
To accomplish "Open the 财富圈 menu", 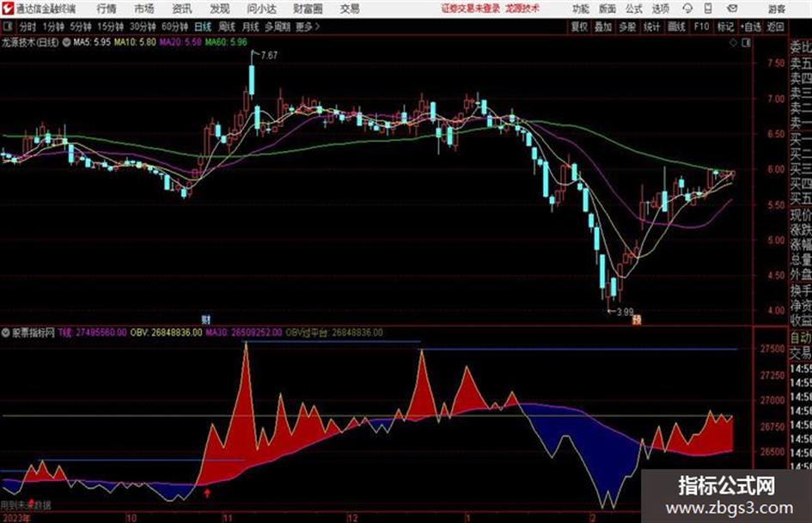I will point(308,9).
